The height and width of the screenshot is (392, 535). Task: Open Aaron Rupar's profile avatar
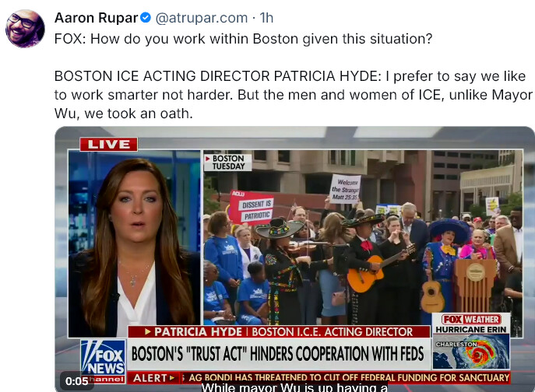click(x=25, y=29)
